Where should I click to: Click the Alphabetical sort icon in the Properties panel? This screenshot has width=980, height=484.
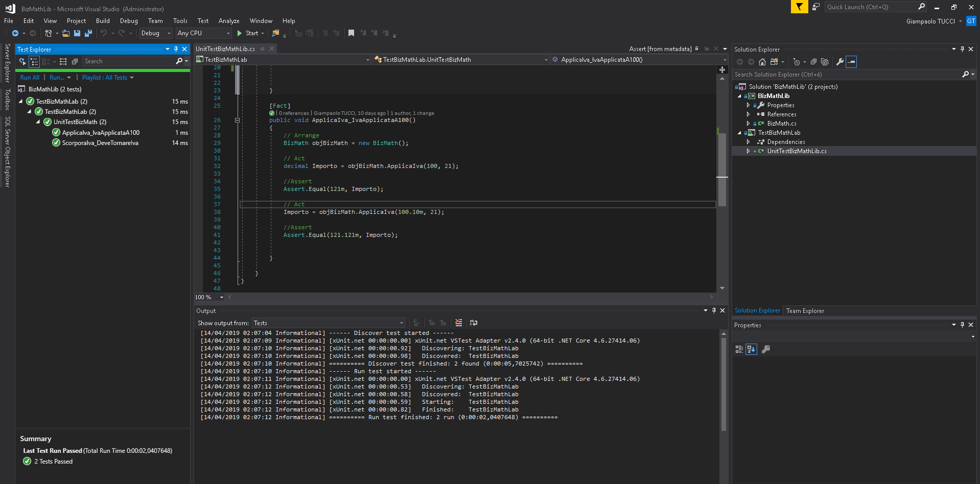[x=751, y=349]
